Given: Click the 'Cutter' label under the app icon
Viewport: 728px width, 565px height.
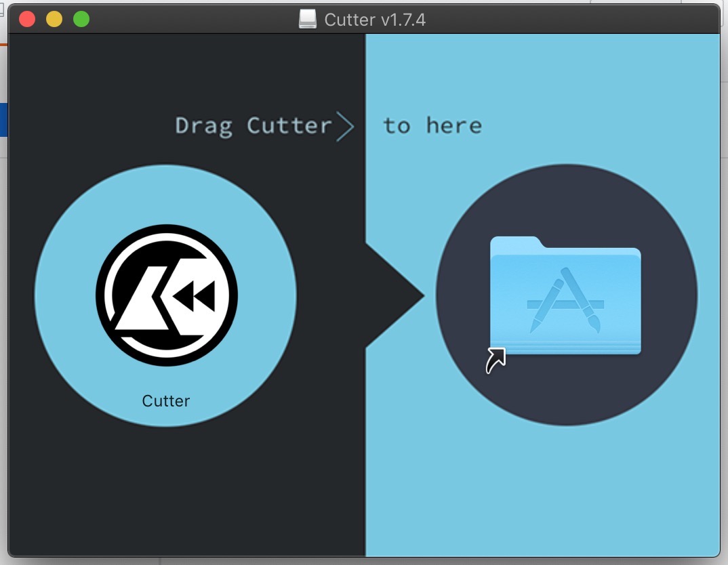Looking at the screenshot, I should click(x=166, y=401).
